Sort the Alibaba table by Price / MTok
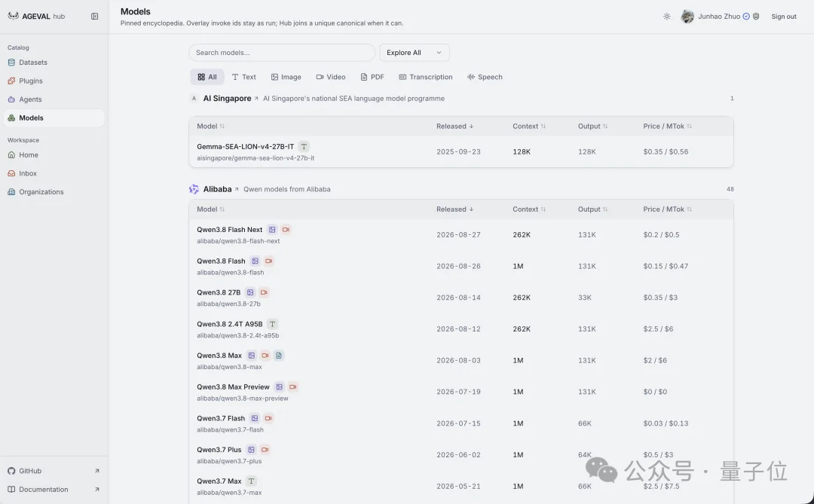814x504 pixels. coord(667,209)
